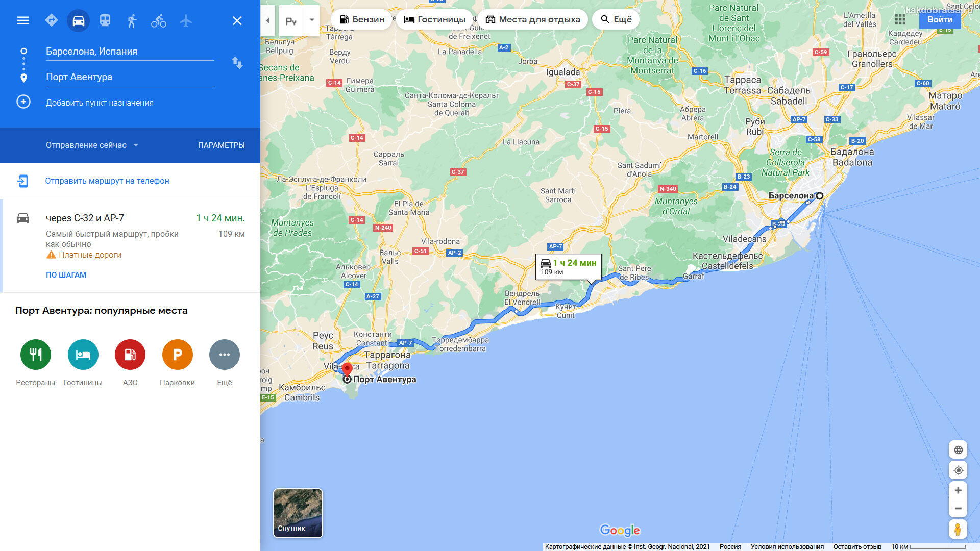Select cycling travel mode
980x551 pixels.
159,20
